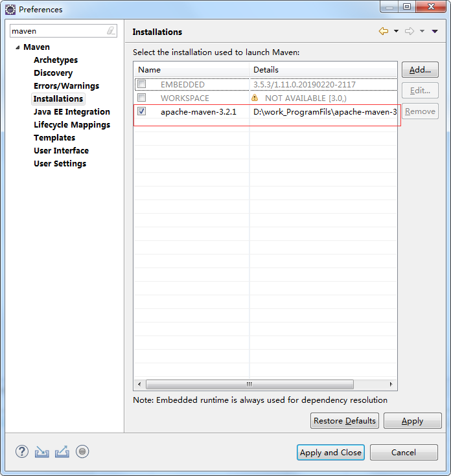This screenshot has height=476, width=451.
Task: Click the import preferences icon
Action: click(x=42, y=452)
